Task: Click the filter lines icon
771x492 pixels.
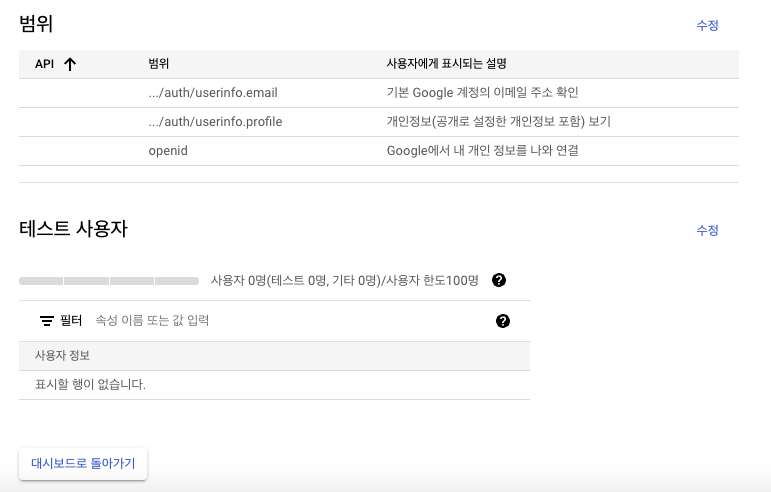Action: (x=46, y=321)
